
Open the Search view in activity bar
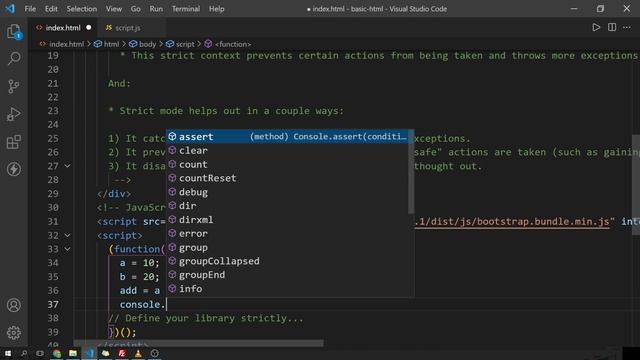[14, 58]
